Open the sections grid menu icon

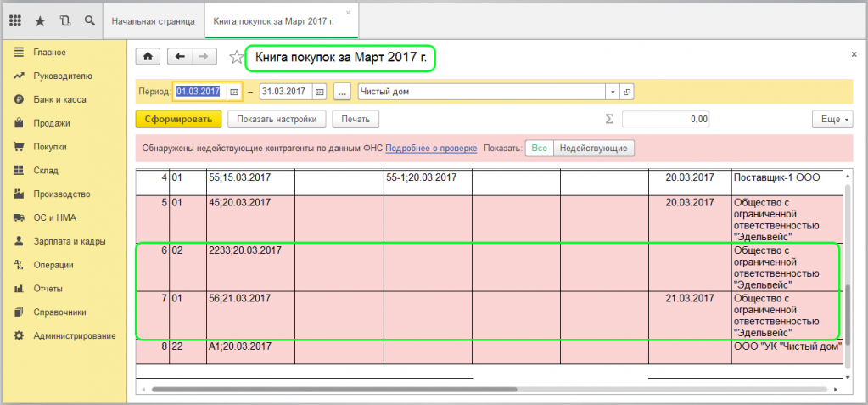click(x=15, y=20)
